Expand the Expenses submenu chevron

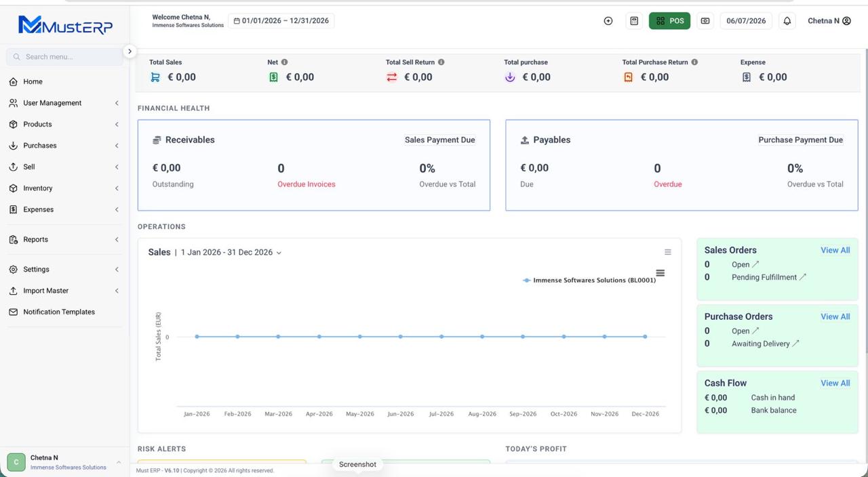(x=117, y=209)
